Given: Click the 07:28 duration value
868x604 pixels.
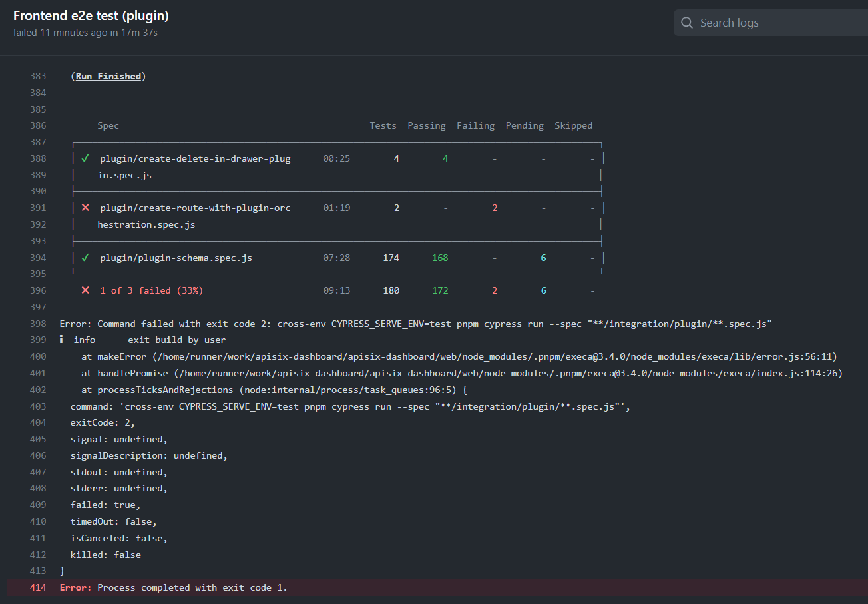Looking at the screenshot, I should (x=337, y=258).
